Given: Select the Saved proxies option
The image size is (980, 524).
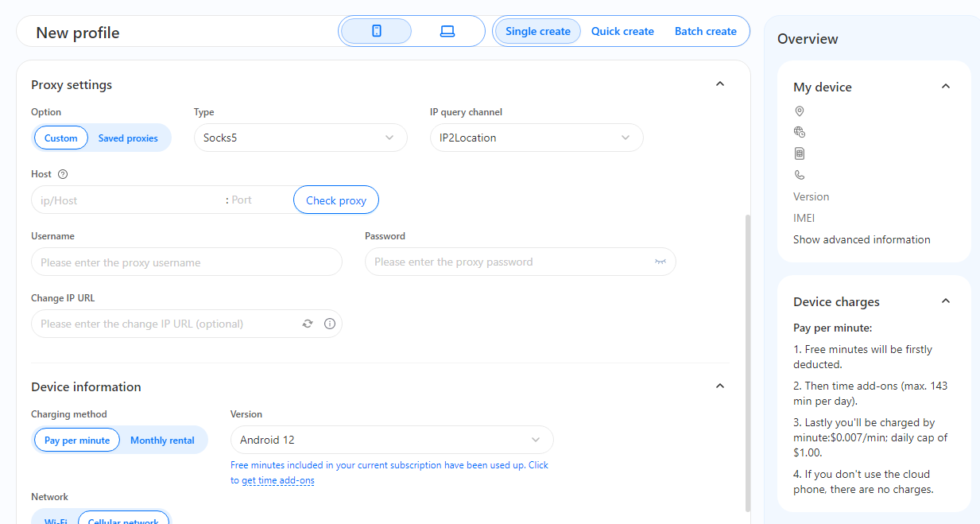Looking at the screenshot, I should (x=128, y=138).
